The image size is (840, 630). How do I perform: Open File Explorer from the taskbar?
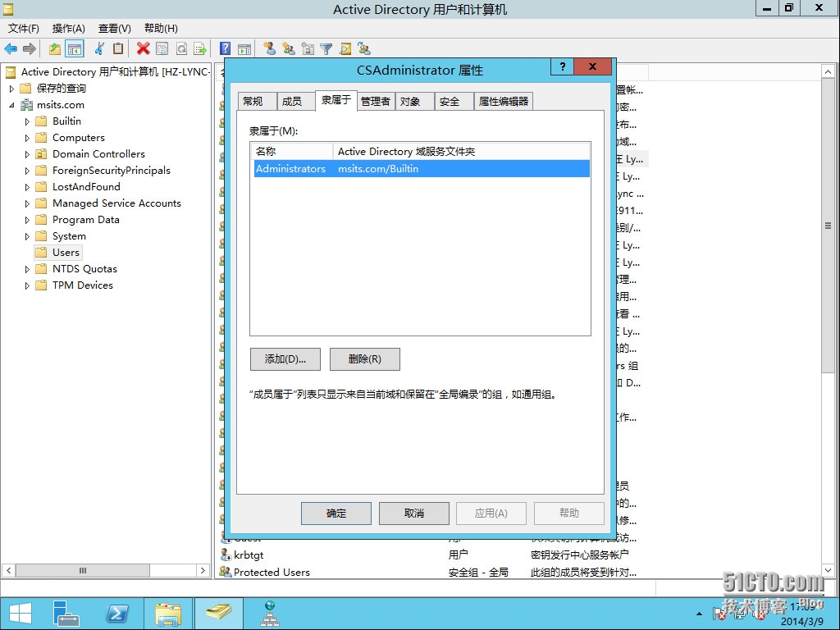point(168,614)
